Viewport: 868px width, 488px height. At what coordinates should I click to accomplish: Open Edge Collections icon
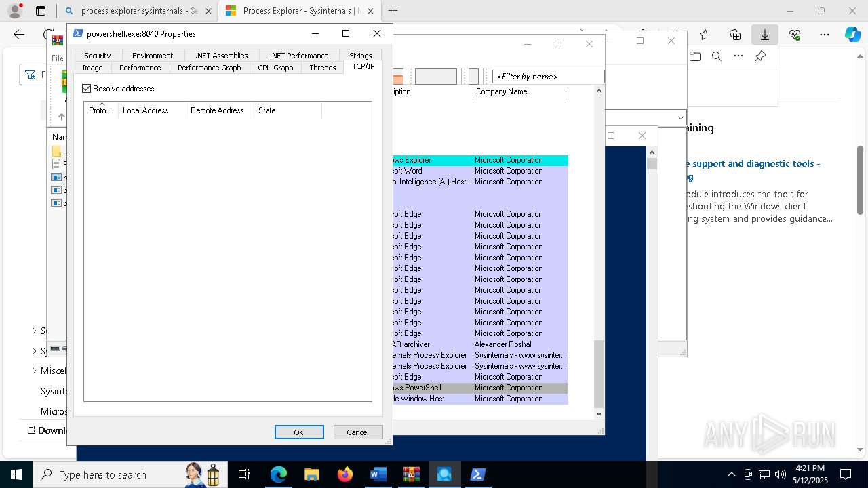pos(735,35)
